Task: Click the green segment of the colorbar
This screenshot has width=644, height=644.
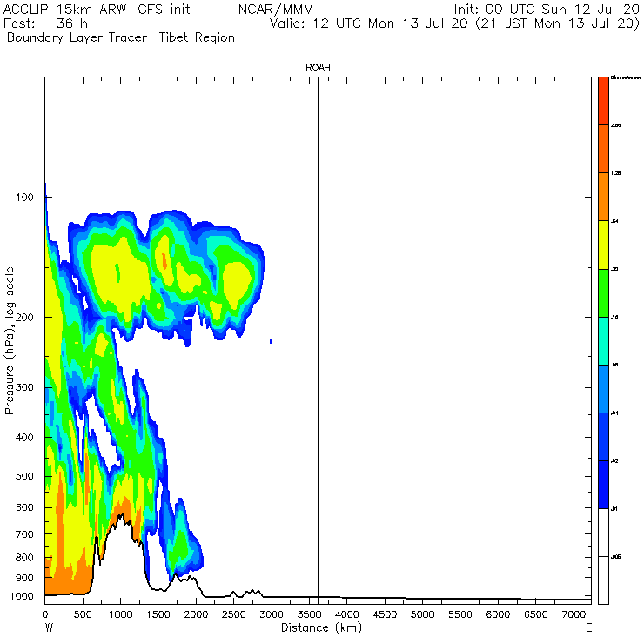Action: tap(603, 292)
